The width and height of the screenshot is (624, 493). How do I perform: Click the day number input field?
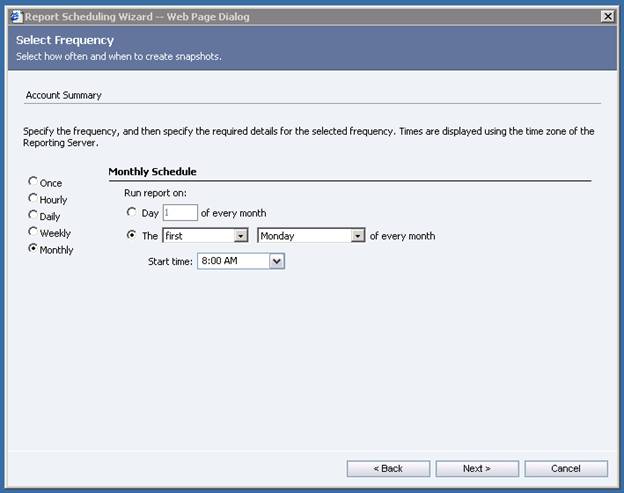[x=180, y=213]
